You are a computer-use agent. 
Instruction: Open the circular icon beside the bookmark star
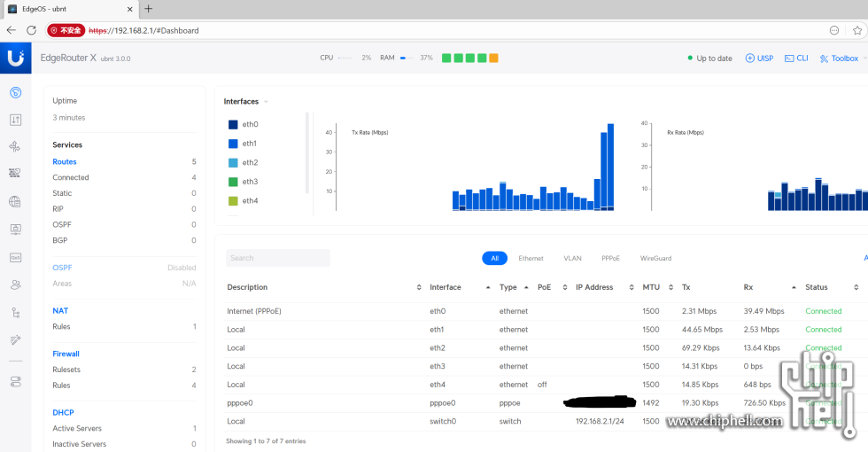coord(834,30)
